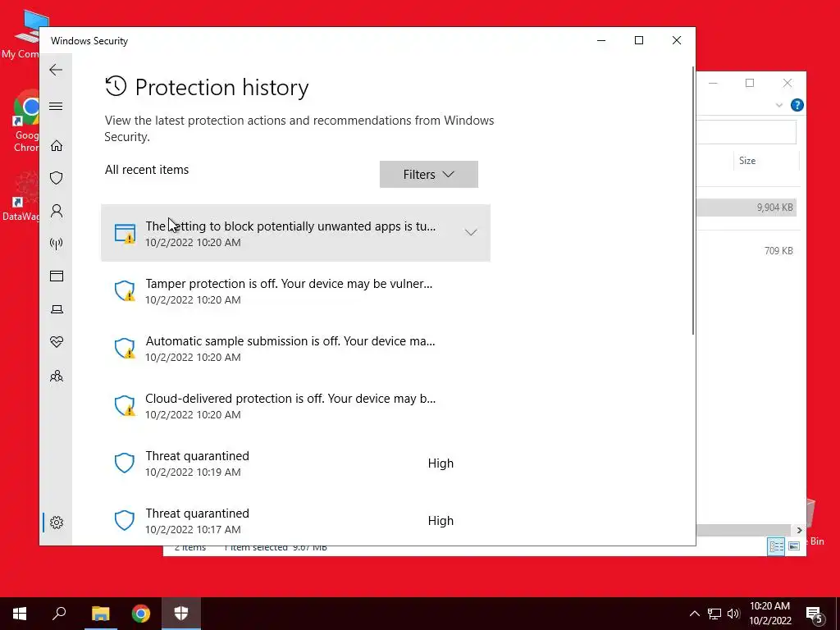
Task: Show hidden system tray icons
Action: [x=694, y=614]
